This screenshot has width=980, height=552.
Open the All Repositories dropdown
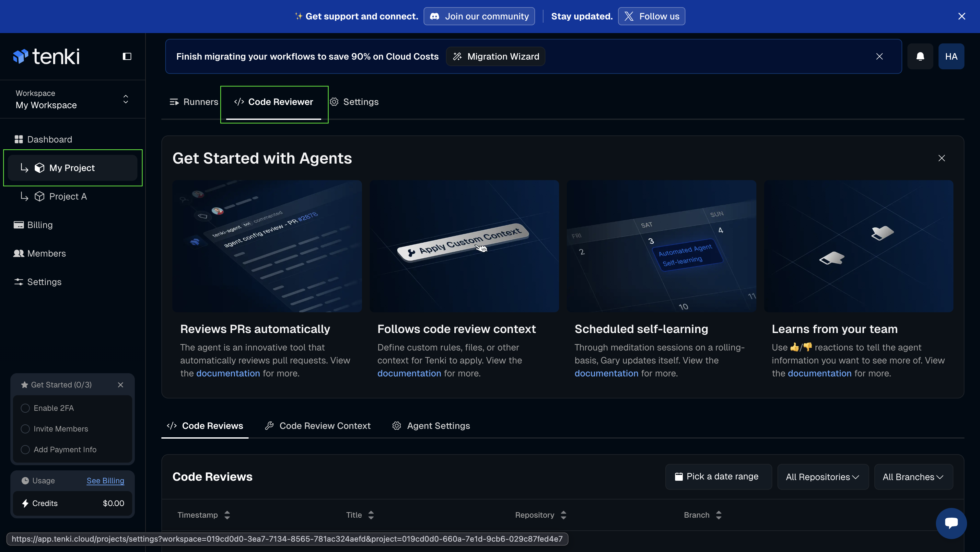(822, 477)
